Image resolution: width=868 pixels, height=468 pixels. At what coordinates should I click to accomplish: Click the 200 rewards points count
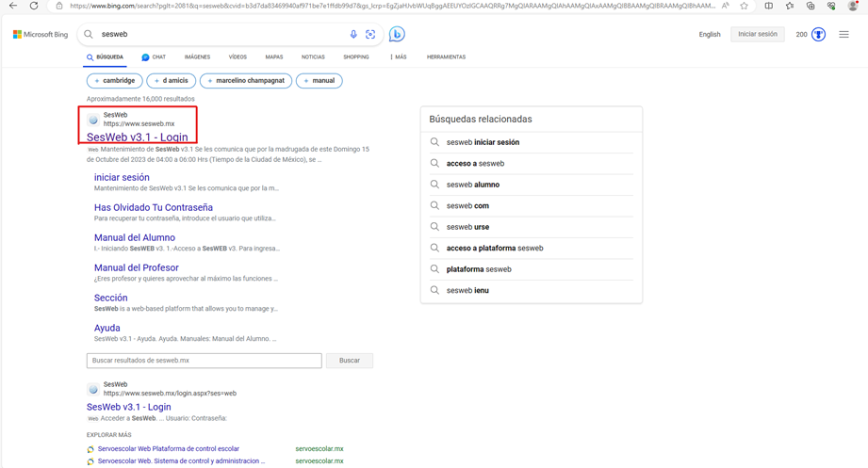pos(802,34)
